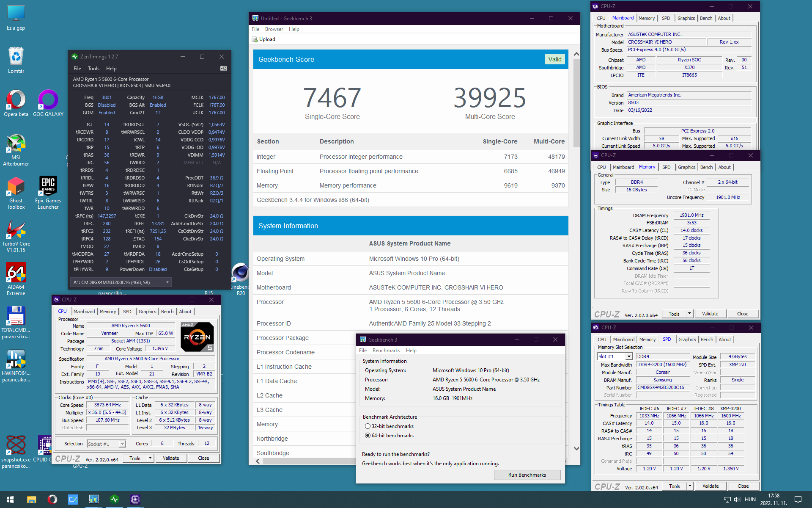The image size is (812, 508).
Task: Open ZenTimings Help menu
Action: 111,68
